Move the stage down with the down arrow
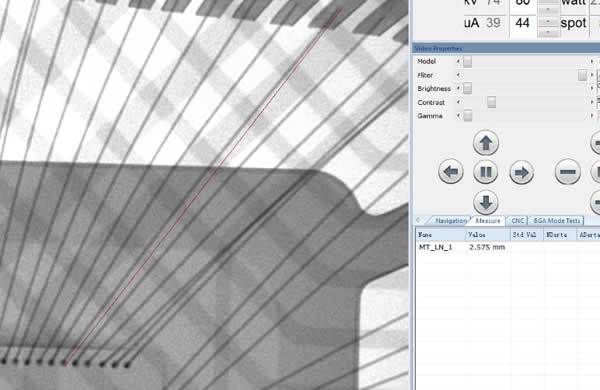Image resolution: width=600 pixels, height=390 pixels. point(486,202)
